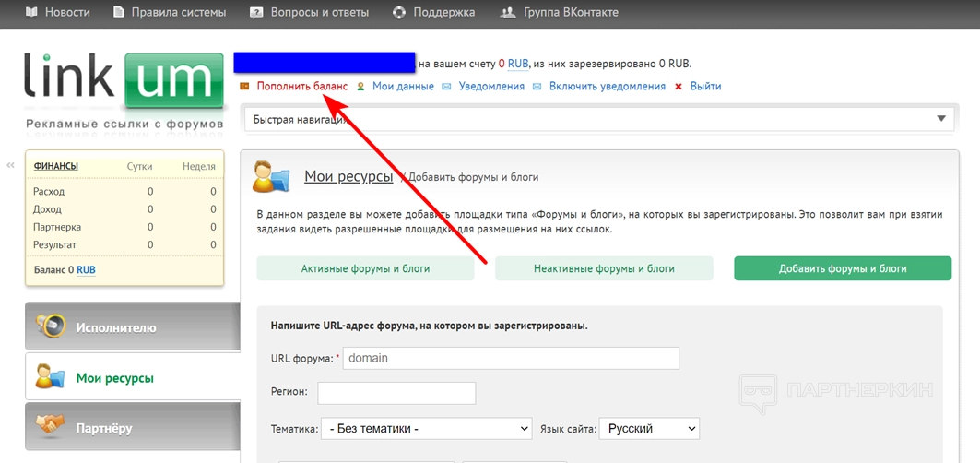The image size is (980, 463).
Task: Click Включить уведомления link
Action: pyautogui.click(x=608, y=87)
